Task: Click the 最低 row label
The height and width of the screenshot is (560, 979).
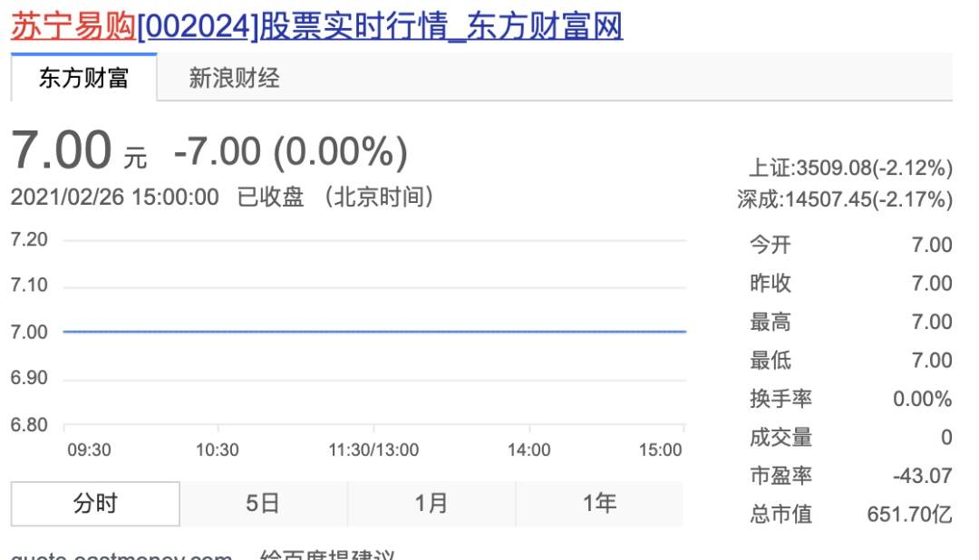Action: coord(771,361)
